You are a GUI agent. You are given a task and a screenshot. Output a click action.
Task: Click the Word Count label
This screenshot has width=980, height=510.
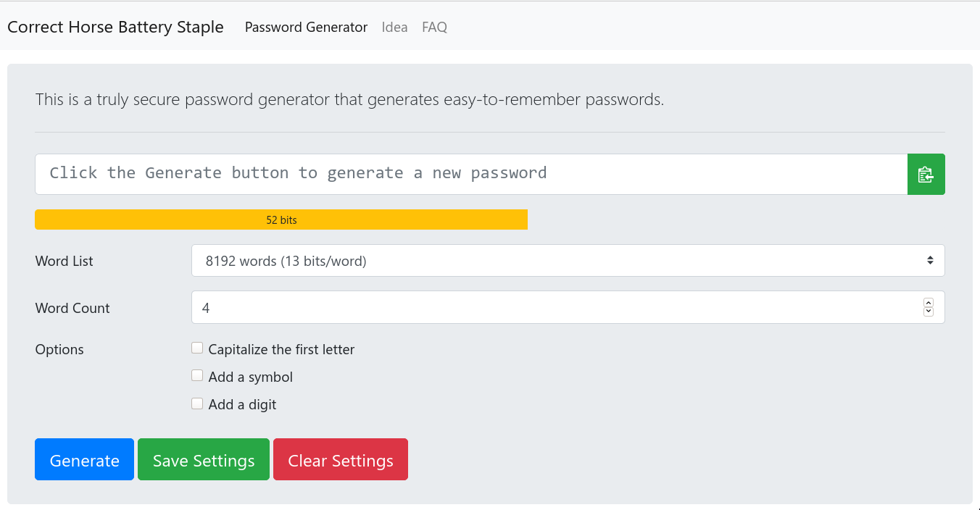(72, 309)
